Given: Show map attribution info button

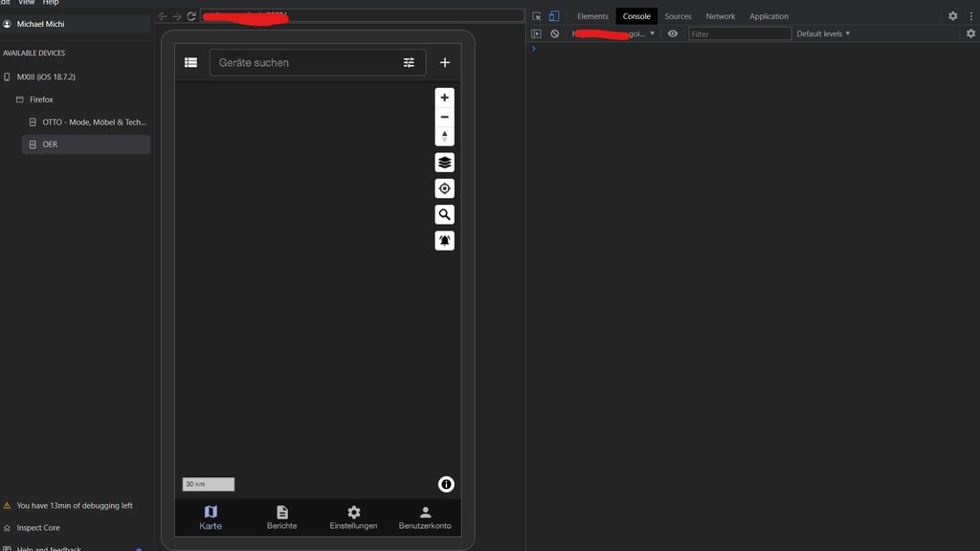Looking at the screenshot, I should pyautogui.click(x=446, y=484).
